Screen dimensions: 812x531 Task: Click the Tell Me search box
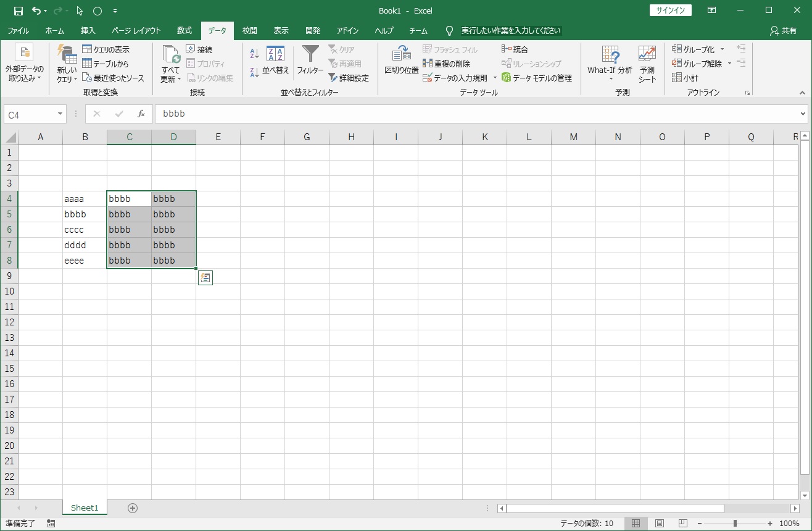[511, 30]
